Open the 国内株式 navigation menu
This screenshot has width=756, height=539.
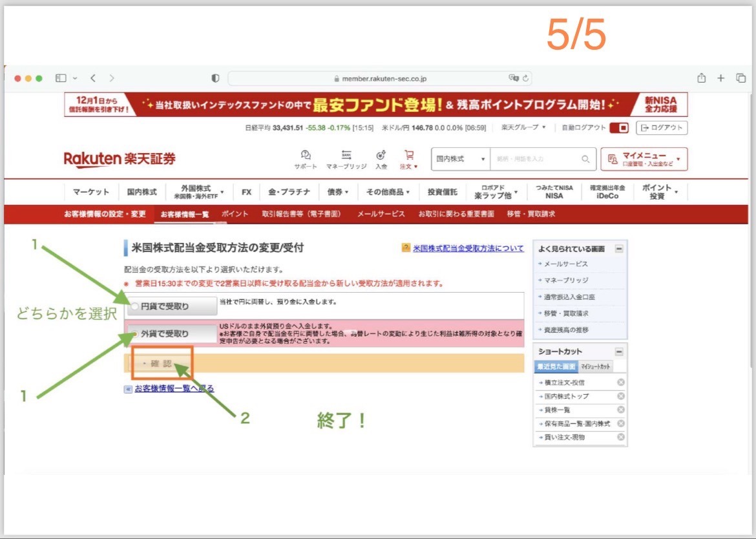(142, 192)
